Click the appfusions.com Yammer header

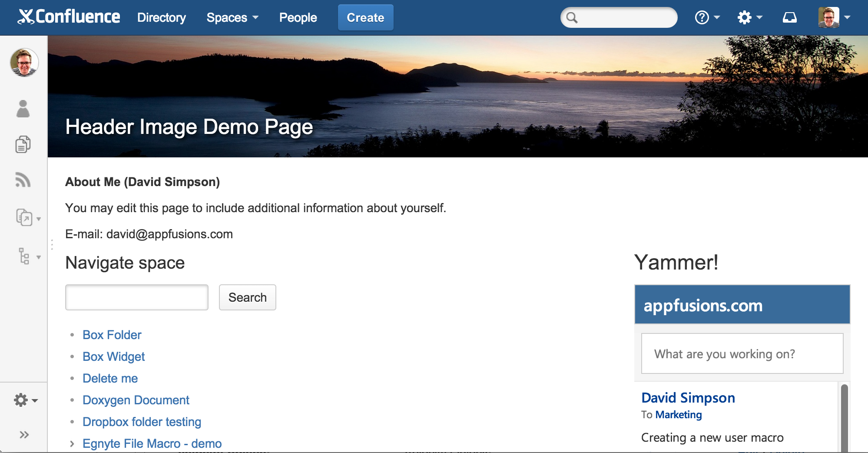[x=742, y=304]
